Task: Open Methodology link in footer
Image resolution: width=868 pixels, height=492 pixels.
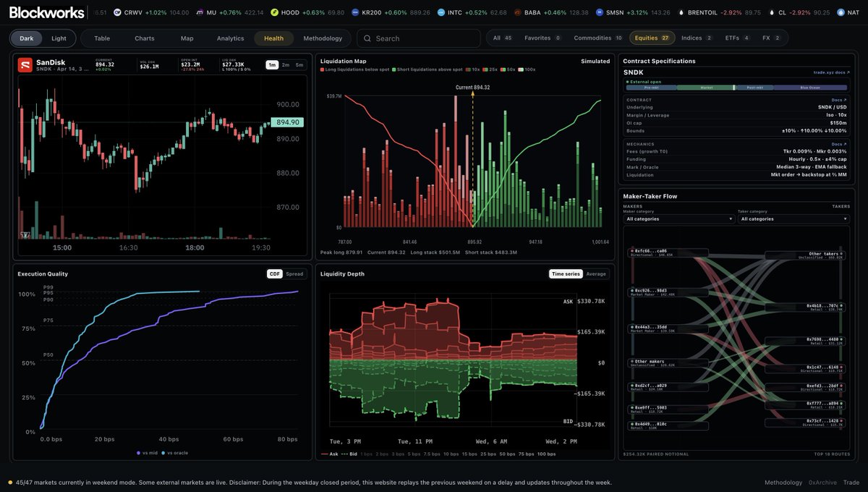Action: tap(783, 483)
